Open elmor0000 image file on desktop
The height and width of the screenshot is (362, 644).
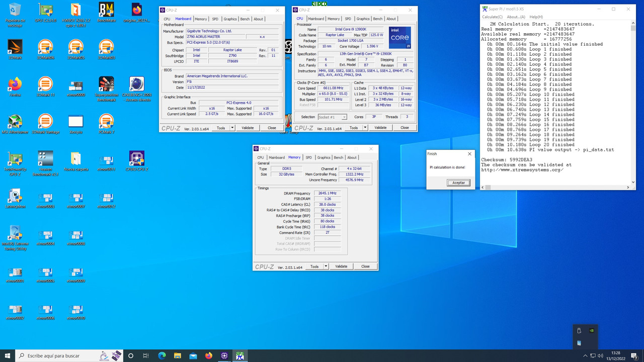pos(75,86)
